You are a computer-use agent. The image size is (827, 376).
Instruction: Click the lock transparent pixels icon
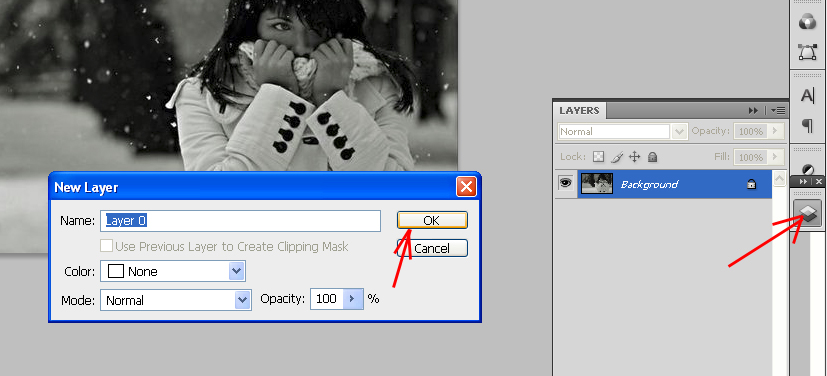point(598,157)
